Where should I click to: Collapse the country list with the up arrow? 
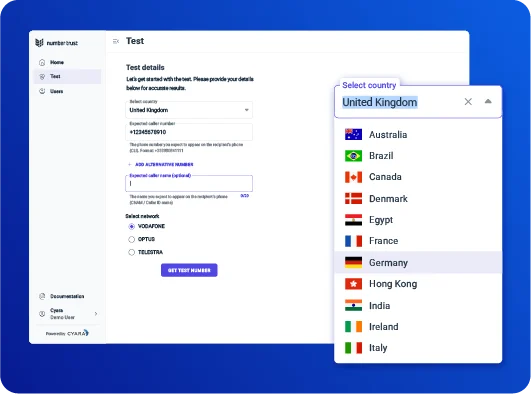(488, 101)
